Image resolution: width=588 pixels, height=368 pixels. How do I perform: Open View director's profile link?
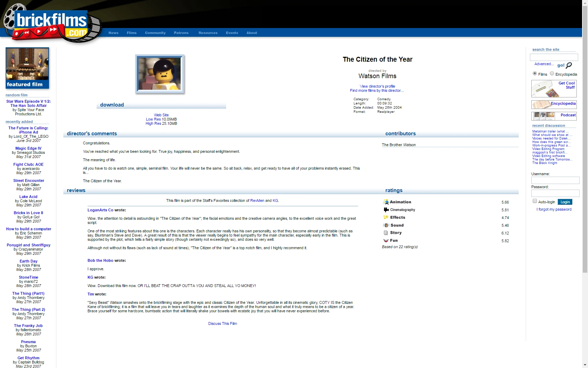tap(377, 86)
